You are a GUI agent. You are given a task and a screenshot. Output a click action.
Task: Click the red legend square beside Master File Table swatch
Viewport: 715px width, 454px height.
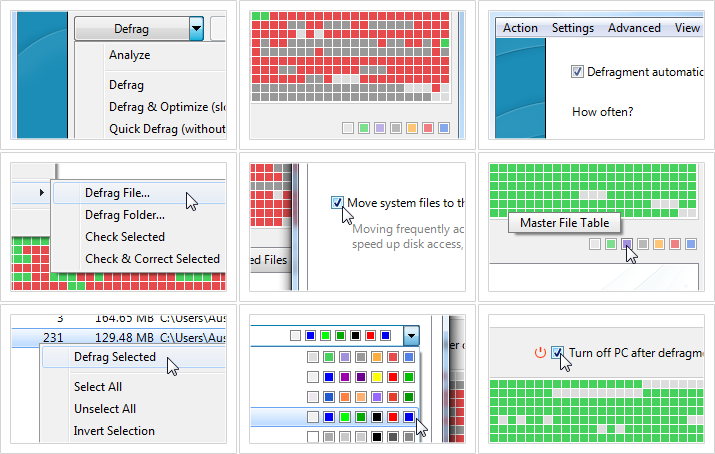[x=674, y=243]
